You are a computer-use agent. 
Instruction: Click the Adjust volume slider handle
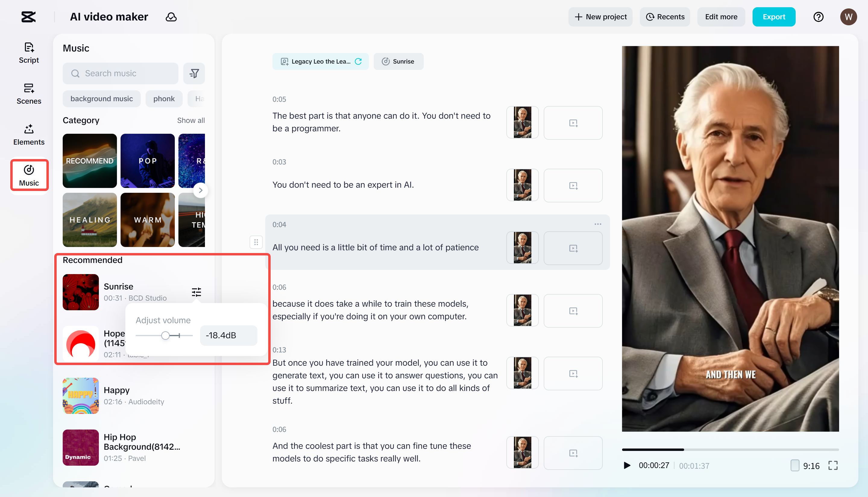coord(165,336)
